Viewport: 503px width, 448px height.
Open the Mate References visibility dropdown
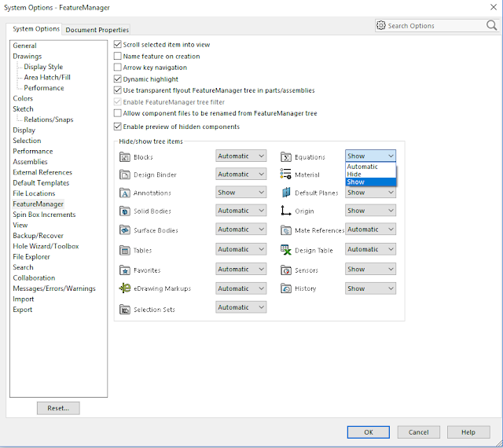(x=370, y=230)
